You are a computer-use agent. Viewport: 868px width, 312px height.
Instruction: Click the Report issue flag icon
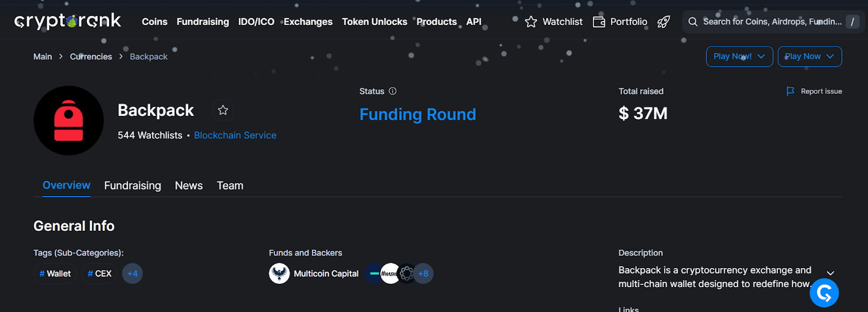[x=790, y=91]
